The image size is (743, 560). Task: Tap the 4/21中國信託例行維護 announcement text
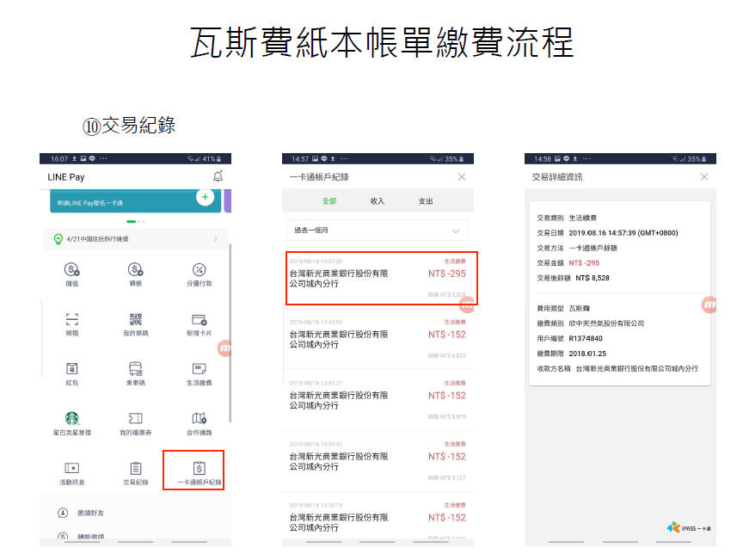tap(98, 239)
